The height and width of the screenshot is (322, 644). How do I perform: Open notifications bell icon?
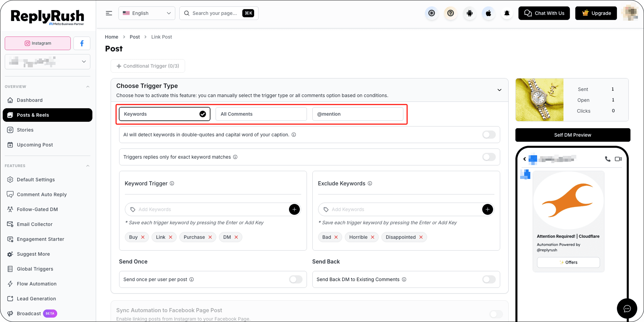click(507, 13)
